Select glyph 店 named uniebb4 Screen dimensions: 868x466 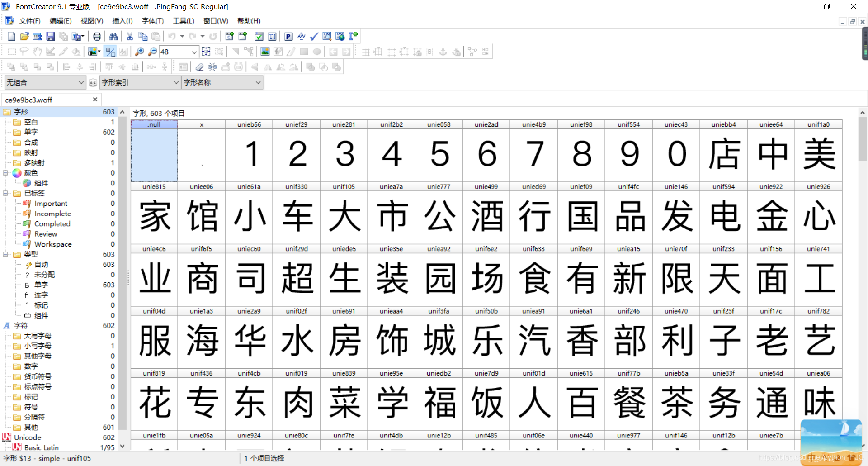[x=723, y=151]
